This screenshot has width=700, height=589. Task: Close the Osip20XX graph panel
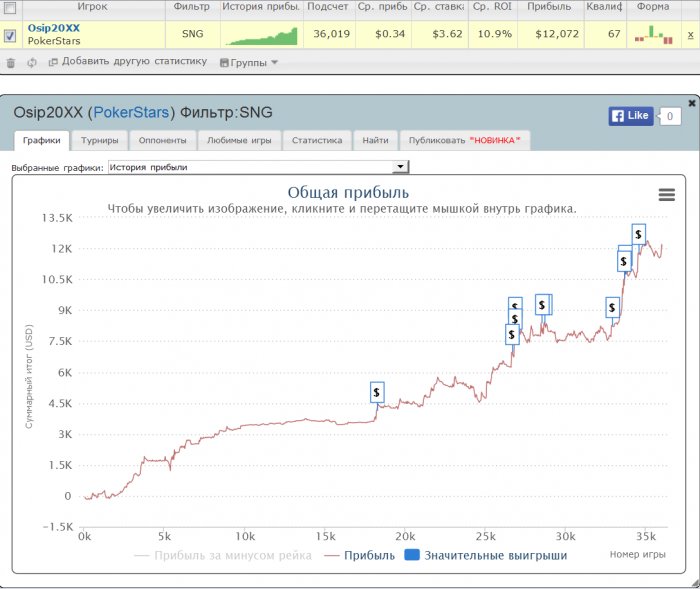point(692,103)
